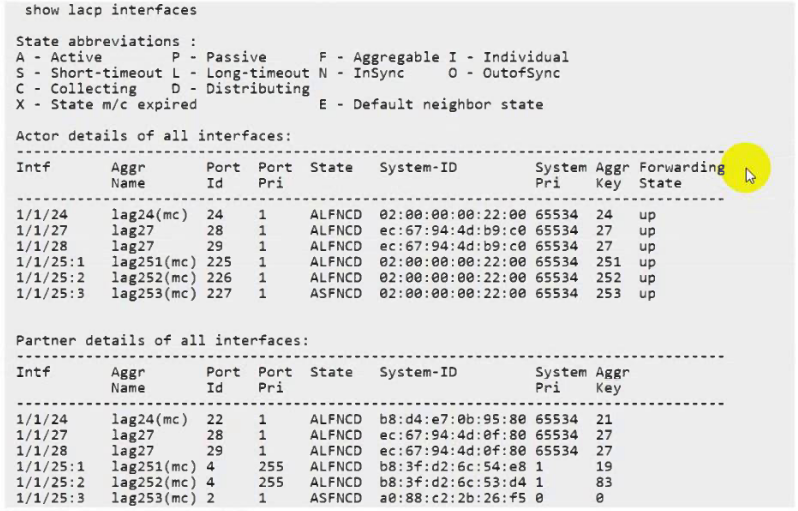The width and height of the screenshot is (798, 511).
Task: Click the "Forwarding State" column header
Action: [x=681, y=175]
